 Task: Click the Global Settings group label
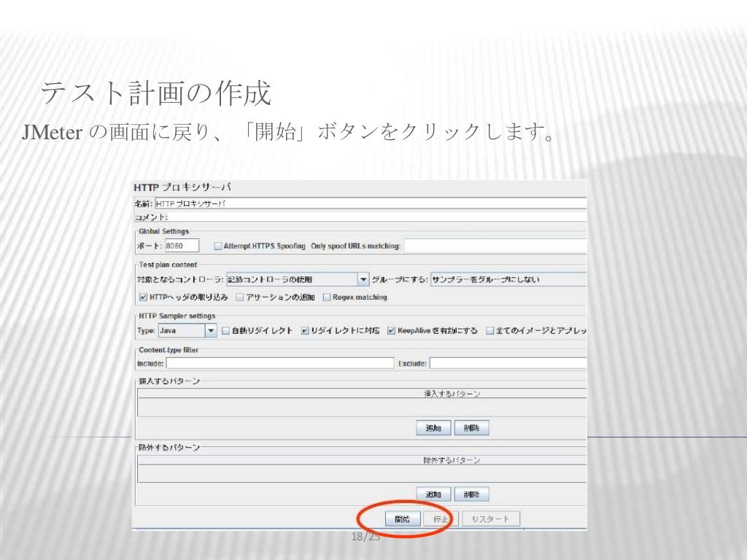(164, 231)
